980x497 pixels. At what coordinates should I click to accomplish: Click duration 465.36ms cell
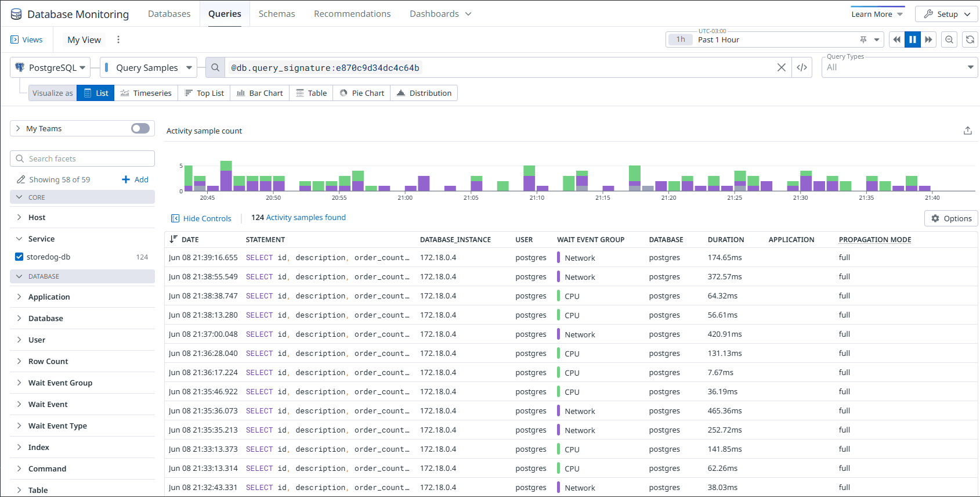pos(725,410)
